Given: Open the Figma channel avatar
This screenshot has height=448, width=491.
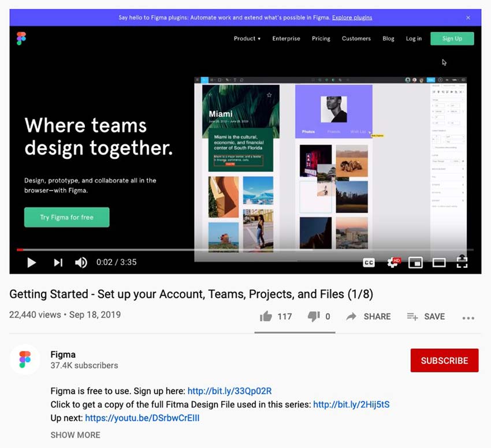Looking at the screenshot, I should (x=25, y=360).
